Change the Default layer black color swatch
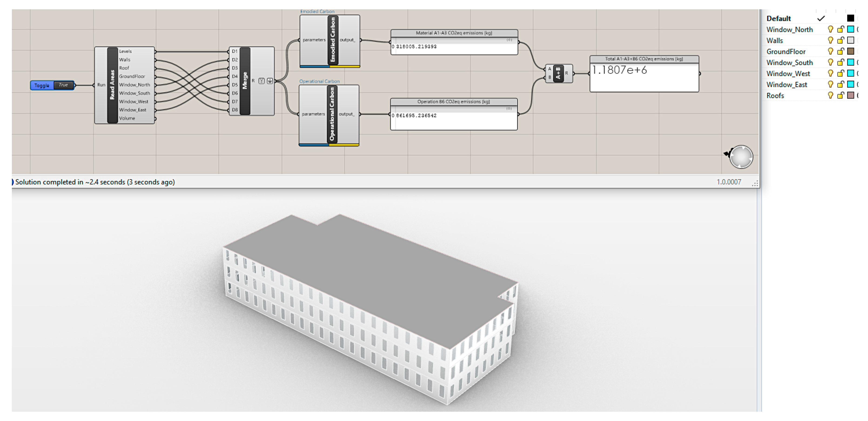This screenshot has width=868, height=421. point(851,18)
